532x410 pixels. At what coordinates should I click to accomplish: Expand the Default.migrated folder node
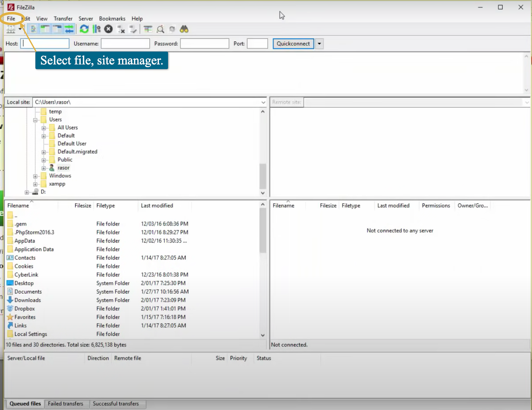[44, 152]
